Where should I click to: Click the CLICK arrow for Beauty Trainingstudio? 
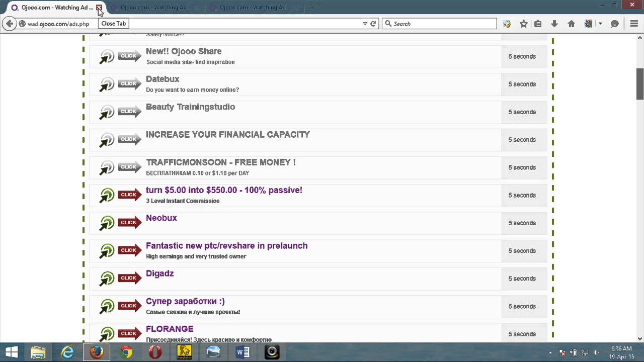(130, 111)
